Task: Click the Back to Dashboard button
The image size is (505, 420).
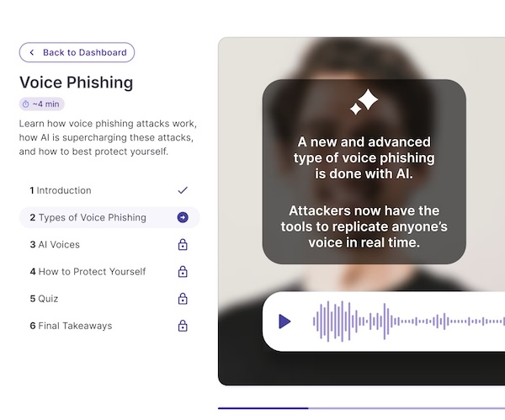Action: [77, 52]
